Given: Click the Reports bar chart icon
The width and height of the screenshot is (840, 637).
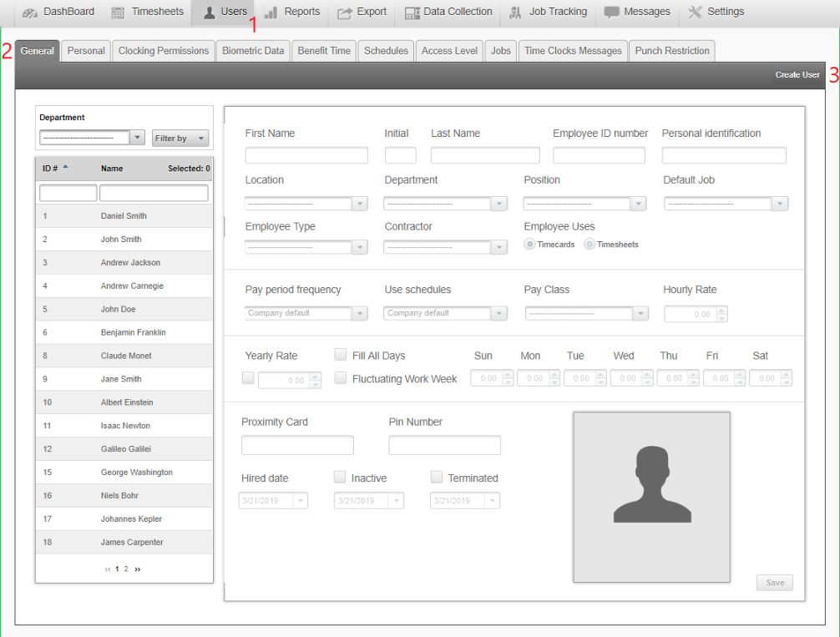Looking at the screenshot, I should 271,13.
